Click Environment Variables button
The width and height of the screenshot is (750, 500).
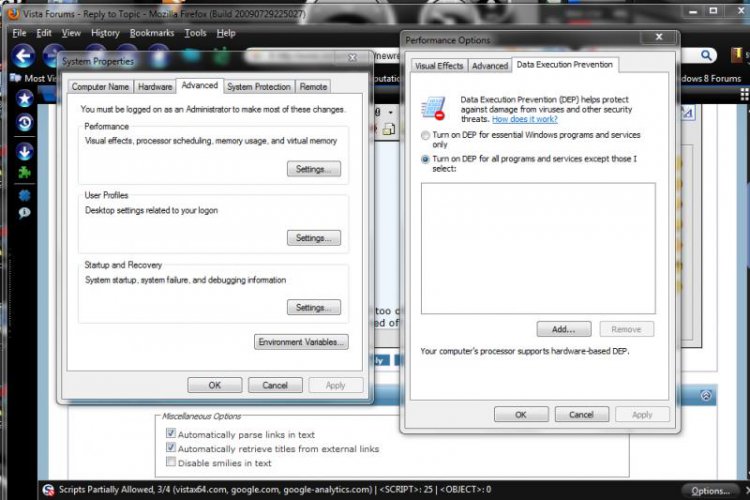(x=301, y=342)
